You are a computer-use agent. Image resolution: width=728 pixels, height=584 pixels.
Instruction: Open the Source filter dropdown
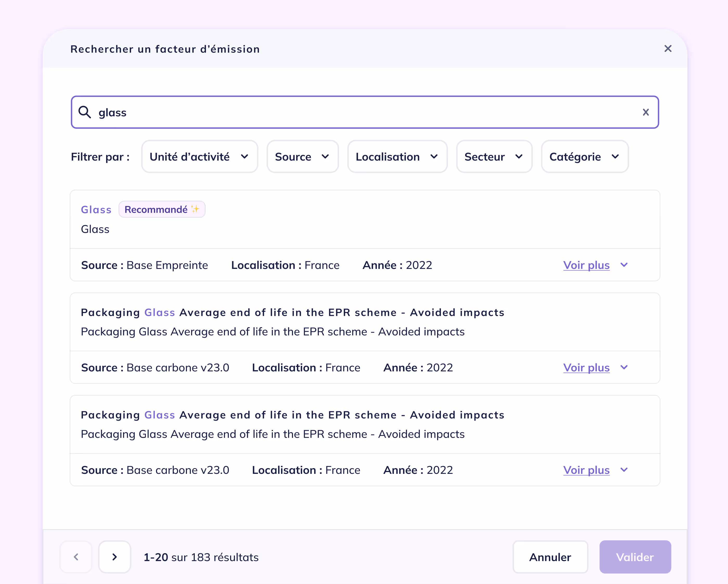point(303,157)
